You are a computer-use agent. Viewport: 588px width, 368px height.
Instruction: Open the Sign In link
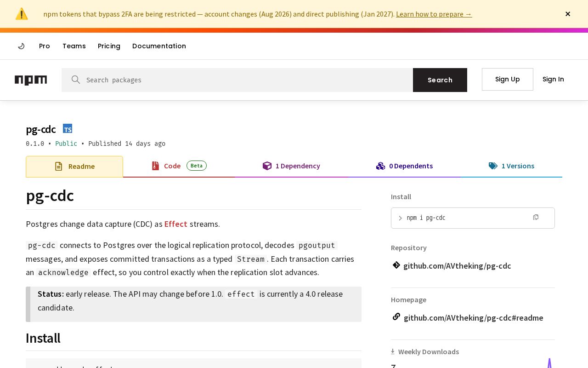(x=553, y=79)
